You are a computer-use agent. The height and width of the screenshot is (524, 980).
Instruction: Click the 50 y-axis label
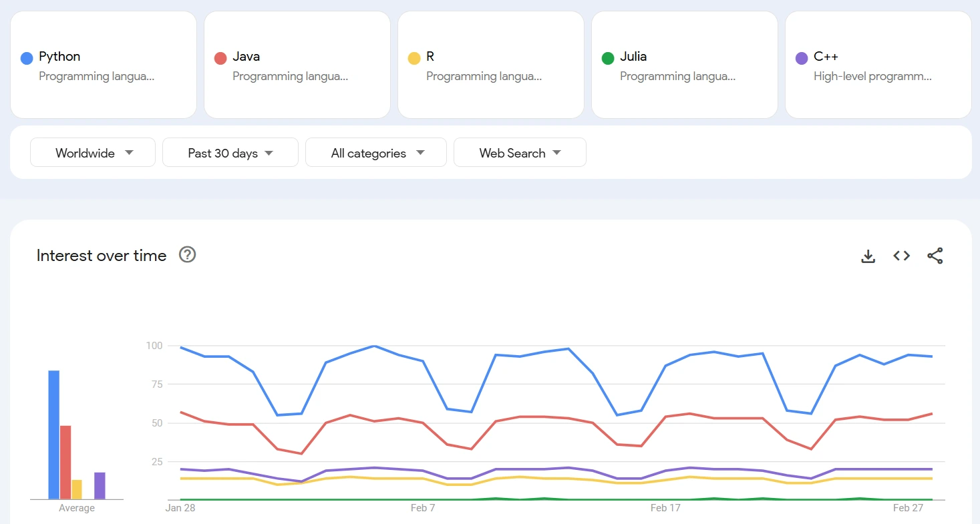click(x=157, y=423)
